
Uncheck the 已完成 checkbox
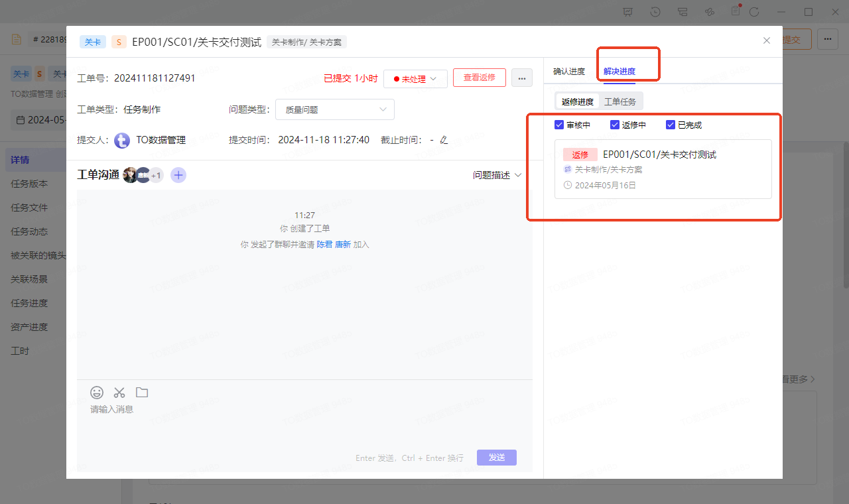coord(671,125)
